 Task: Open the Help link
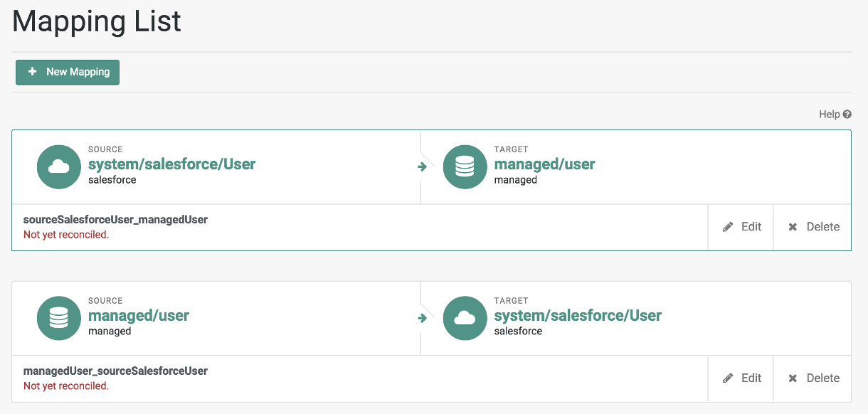835,115
